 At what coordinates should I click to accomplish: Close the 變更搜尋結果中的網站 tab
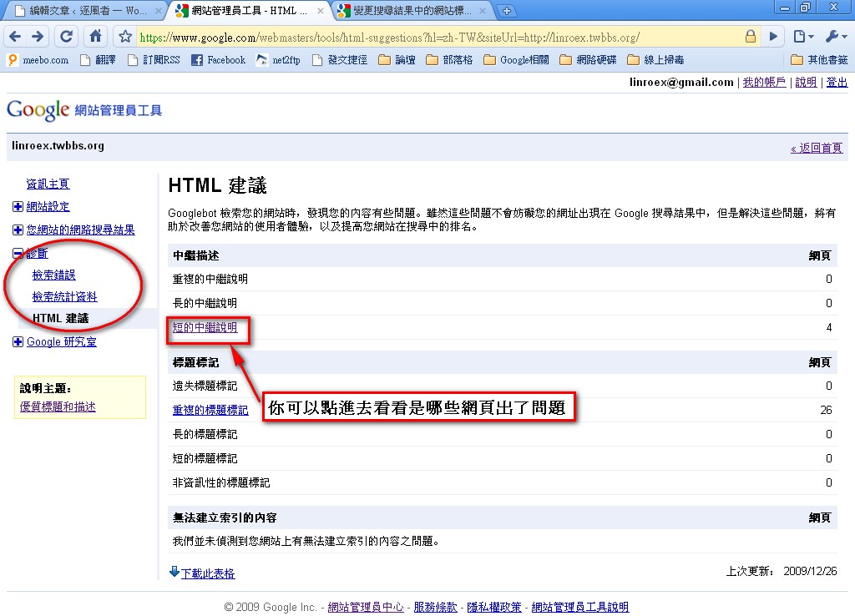coord(482,11)
